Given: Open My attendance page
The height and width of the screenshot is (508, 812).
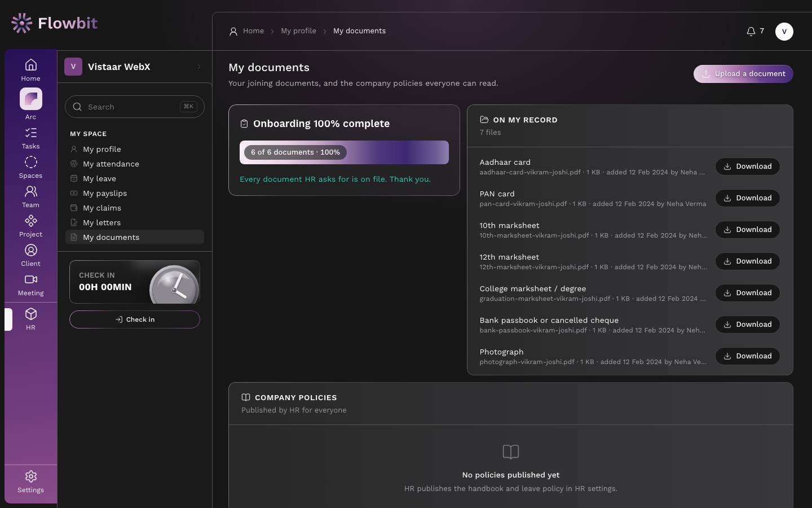Looking at the screenshot, I should (135, 164).
